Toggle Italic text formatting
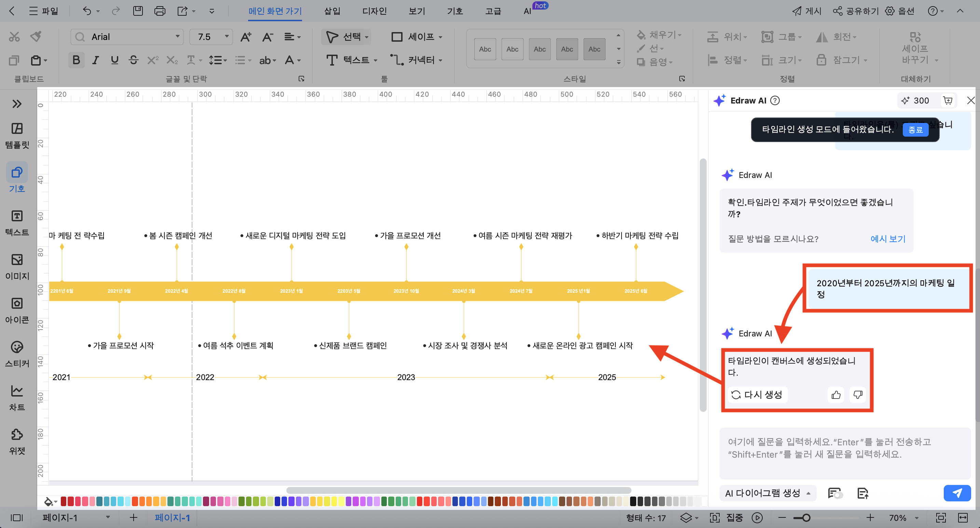Image resolution: width=980 pixels, height=528 pixels. (95, 60)
